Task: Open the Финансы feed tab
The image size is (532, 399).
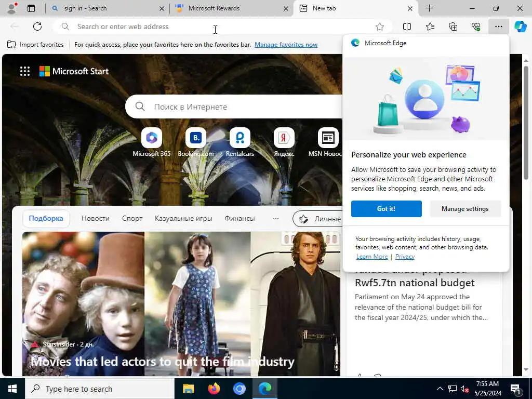Action: tap(240, 219)
